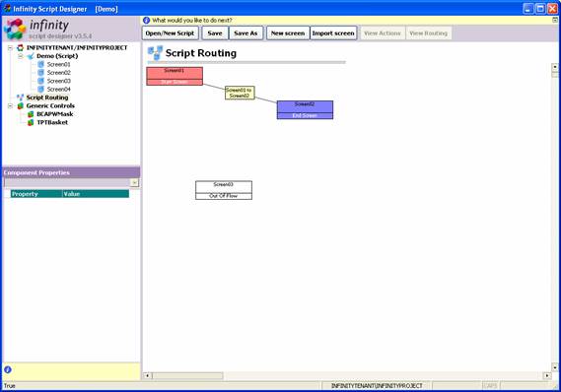Open the Component Properties dropdown

[x=134, y=182]
